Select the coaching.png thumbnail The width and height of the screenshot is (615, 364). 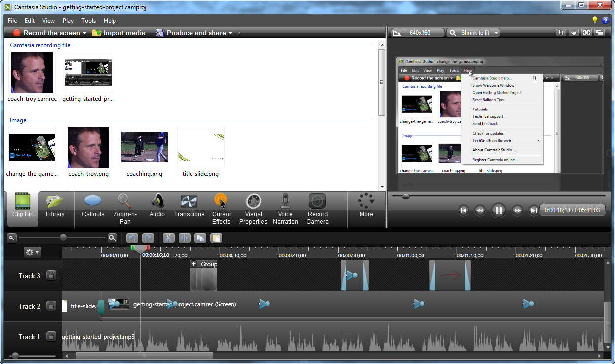click(145, 147)
